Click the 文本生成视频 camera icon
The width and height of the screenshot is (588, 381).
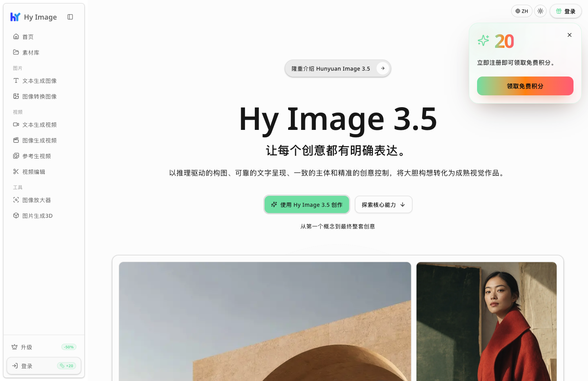[x=16, y=124]
